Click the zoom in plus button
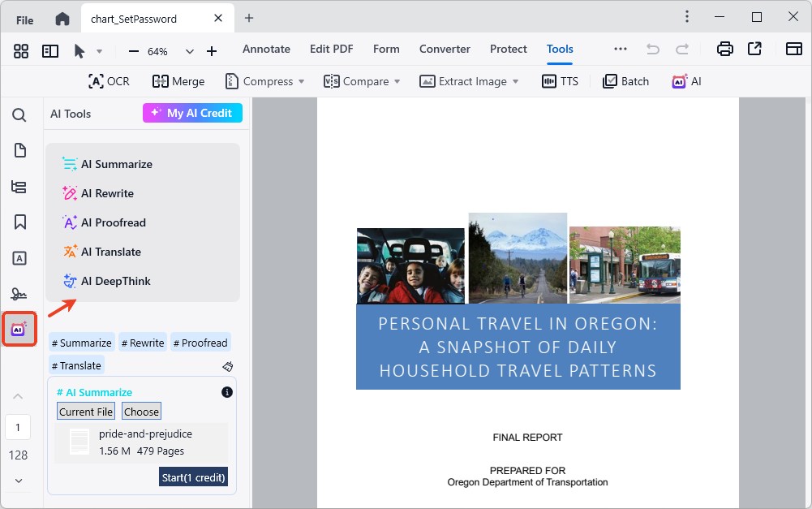The width and height of the screenshot is (812, 509). (212, 51)
